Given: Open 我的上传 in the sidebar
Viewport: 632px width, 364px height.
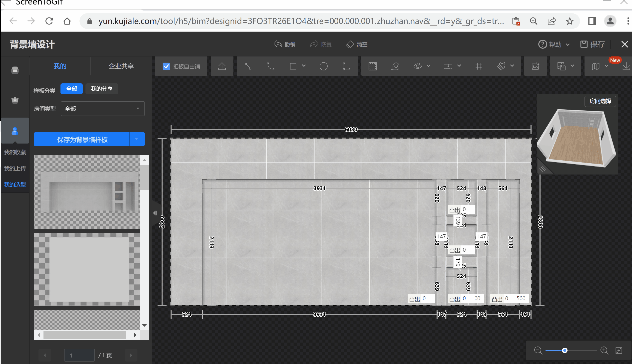Looking at the screenshot, I should (15, 168).
